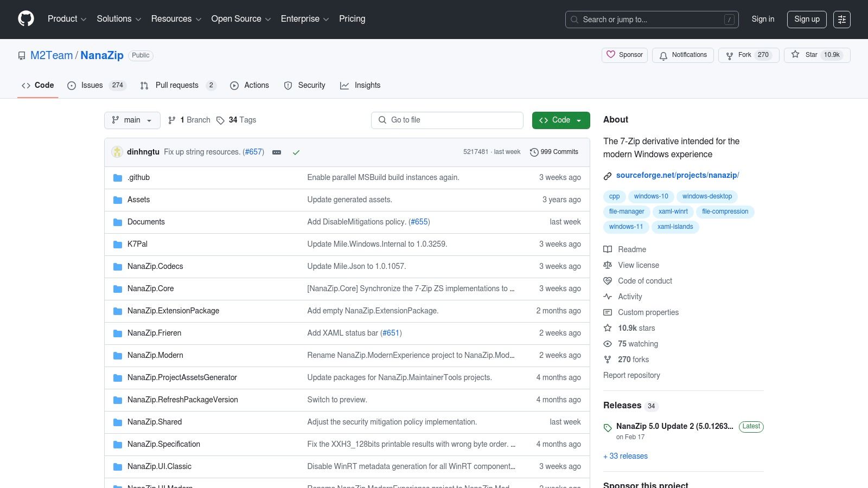This screenshot has height=488, width=868.
Task: Click the + 33 releases link
Action: [626, 456]
